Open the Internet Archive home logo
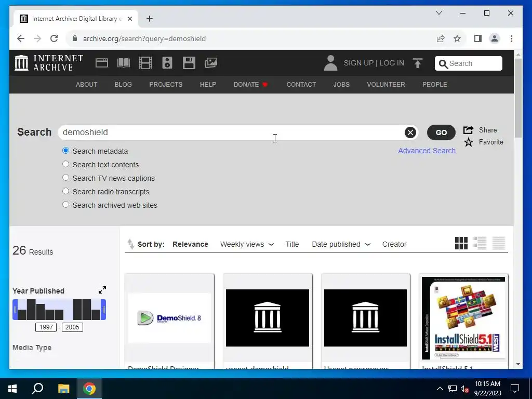Screen dimensions: 532x399 click(49, 63)
